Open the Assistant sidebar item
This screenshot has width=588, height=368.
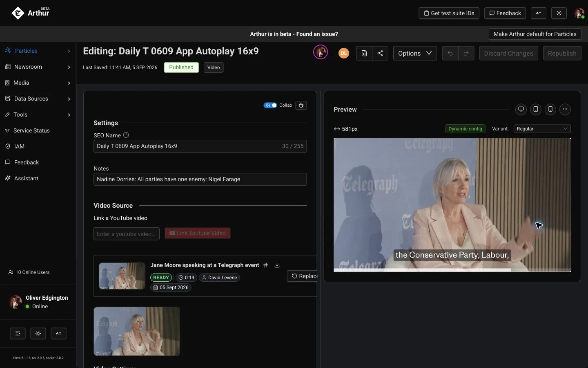[x=38, y=178]
